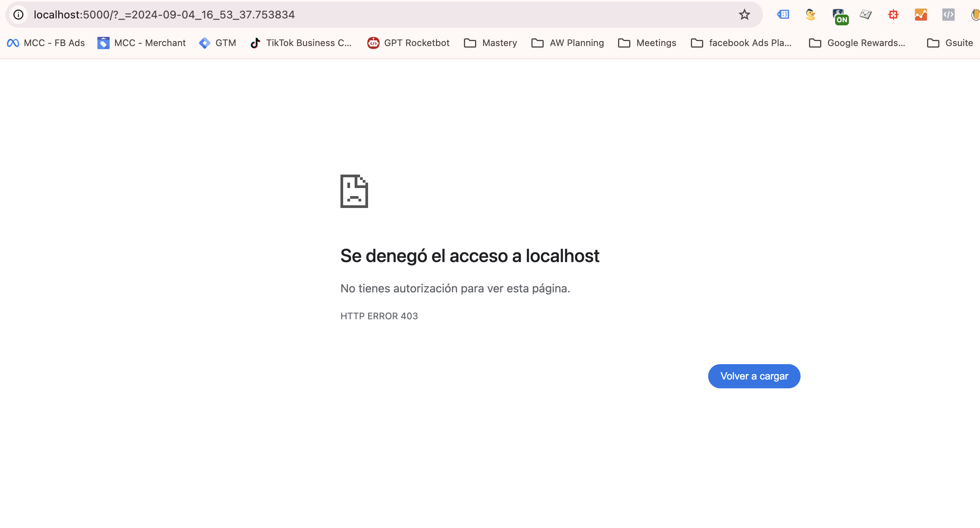The image size is (980, 528).
Task: Open the gray code brackets extension
Action: [949, 15]
